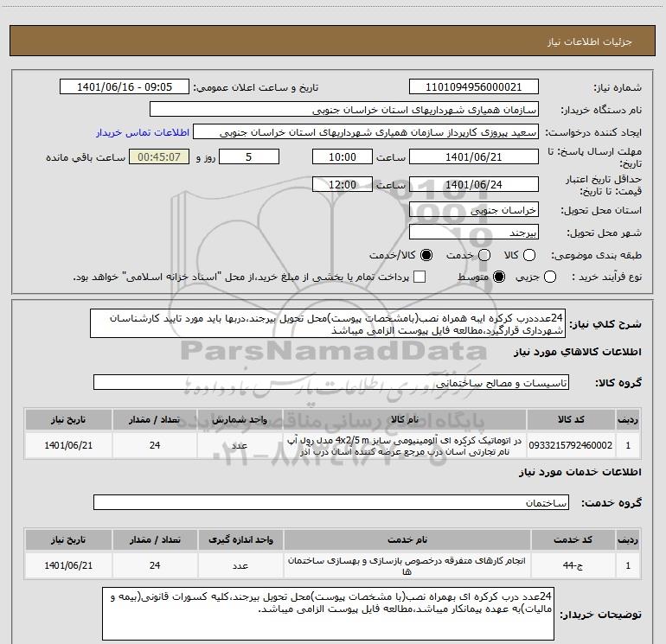Click the 'کد خدمت' column header

573,539
